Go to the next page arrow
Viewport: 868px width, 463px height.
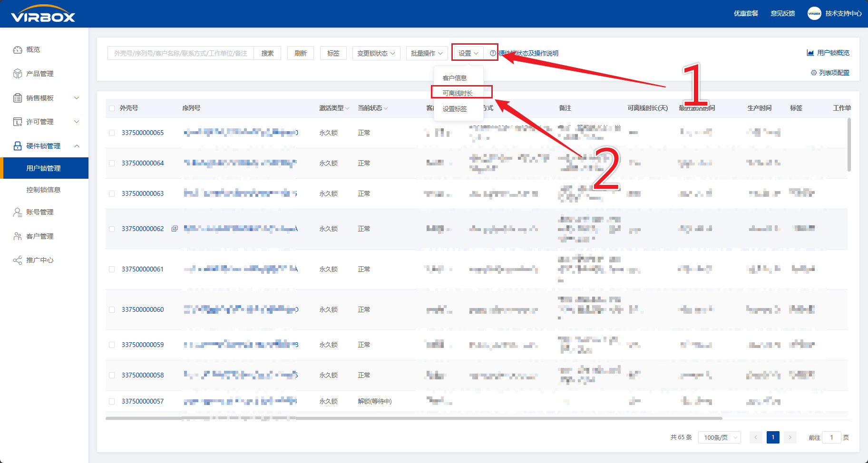pyautogui.click(x=790, y=437)
